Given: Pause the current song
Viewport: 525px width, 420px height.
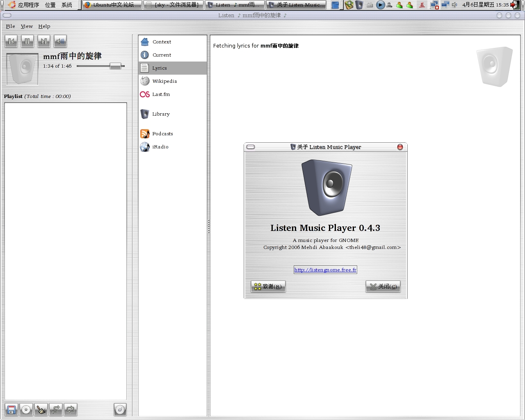Looking at the screenshot, I should coord(27,41).
